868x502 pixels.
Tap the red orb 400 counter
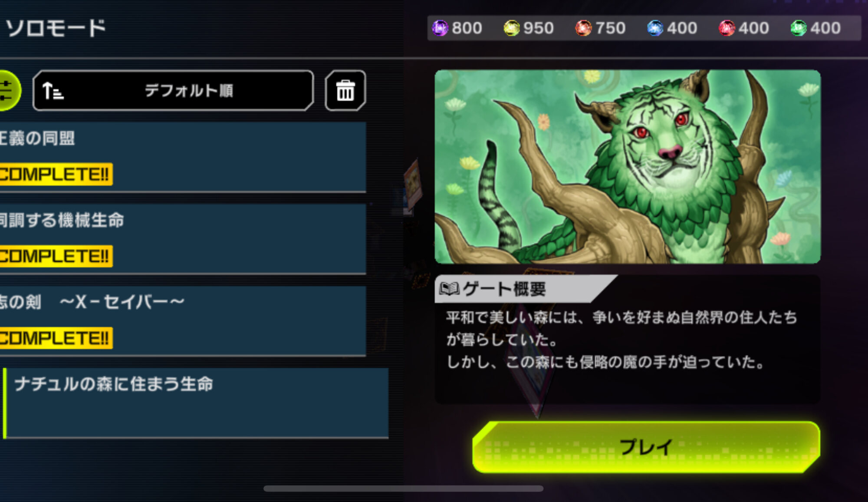[743, 28]
